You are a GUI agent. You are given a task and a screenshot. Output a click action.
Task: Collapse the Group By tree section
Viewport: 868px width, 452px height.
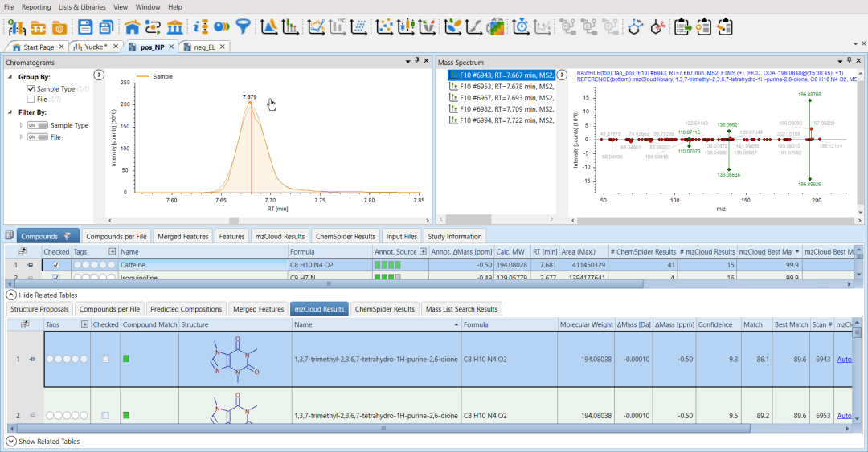point(10,78)
